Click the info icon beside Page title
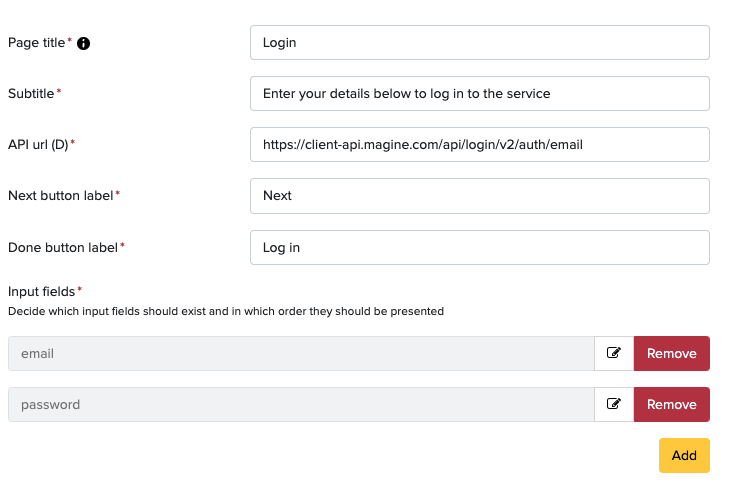 tap(83, 43)
